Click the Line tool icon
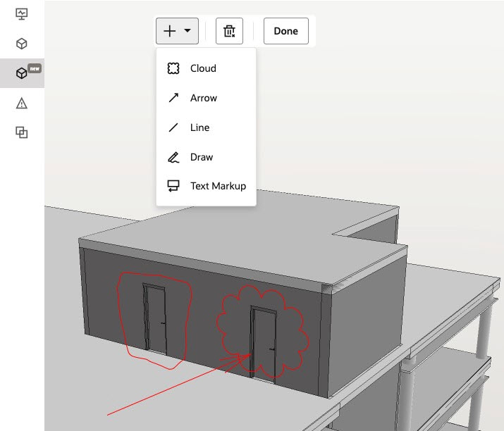This screenshot has width=504, height=431. 173,127
